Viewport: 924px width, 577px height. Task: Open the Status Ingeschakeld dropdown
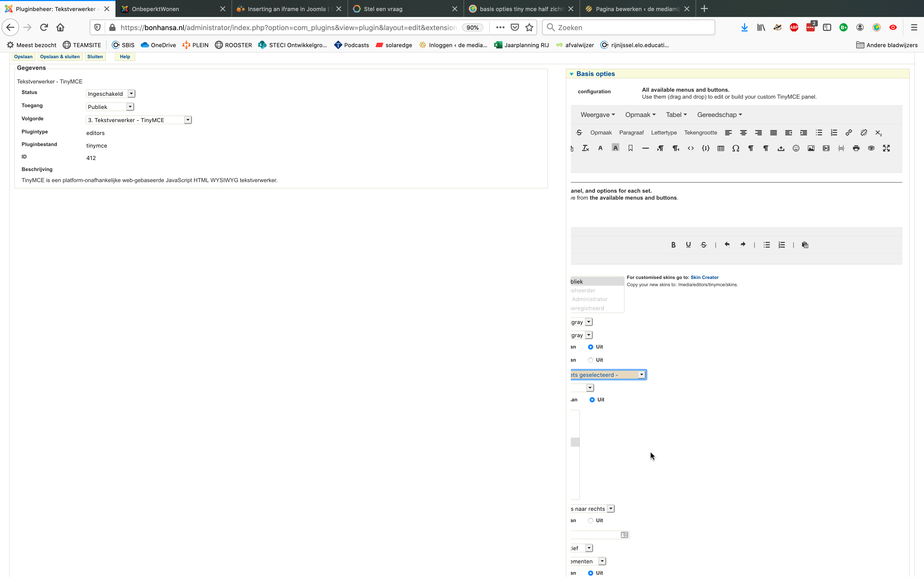(110, 94)
